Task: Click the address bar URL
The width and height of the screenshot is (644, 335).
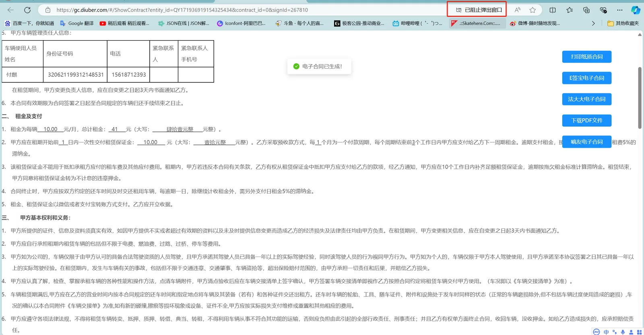Action: tap(182, 10)
